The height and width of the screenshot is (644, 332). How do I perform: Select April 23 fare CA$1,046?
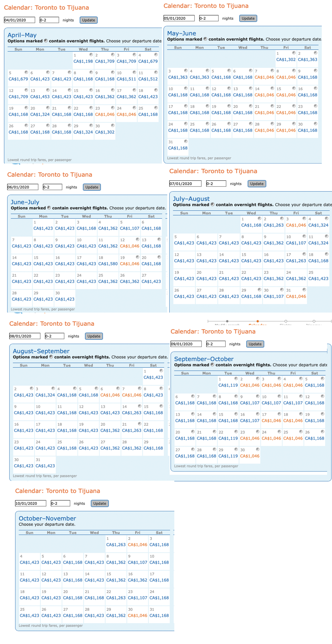(105, 114)
